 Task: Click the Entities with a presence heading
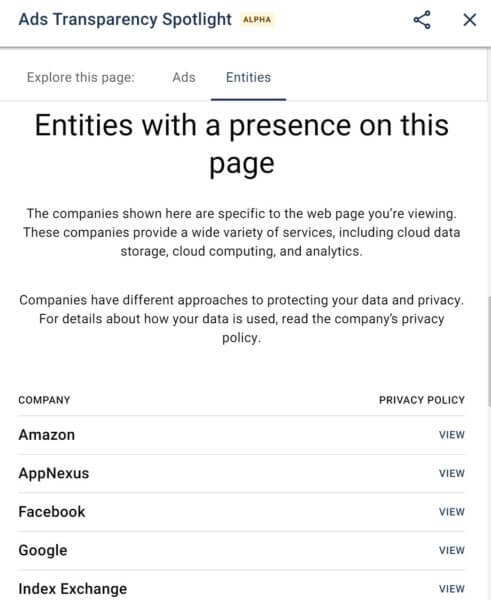point(242,144)
